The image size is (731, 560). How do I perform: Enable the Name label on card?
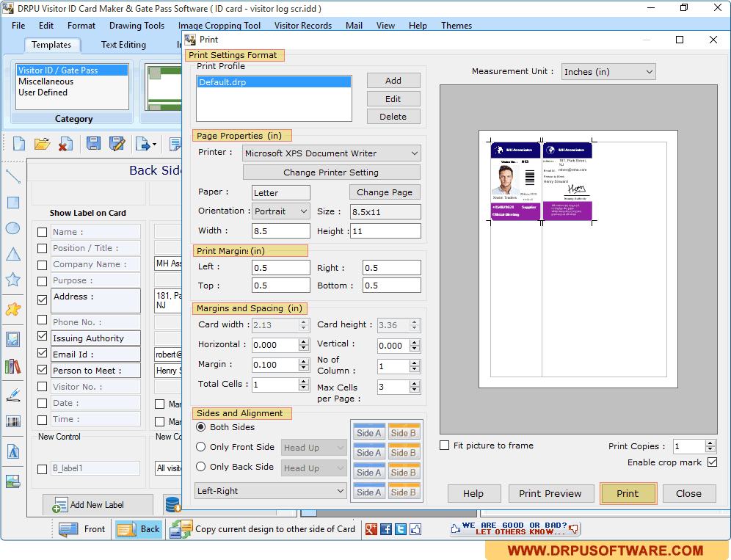(x=42, y=231)
